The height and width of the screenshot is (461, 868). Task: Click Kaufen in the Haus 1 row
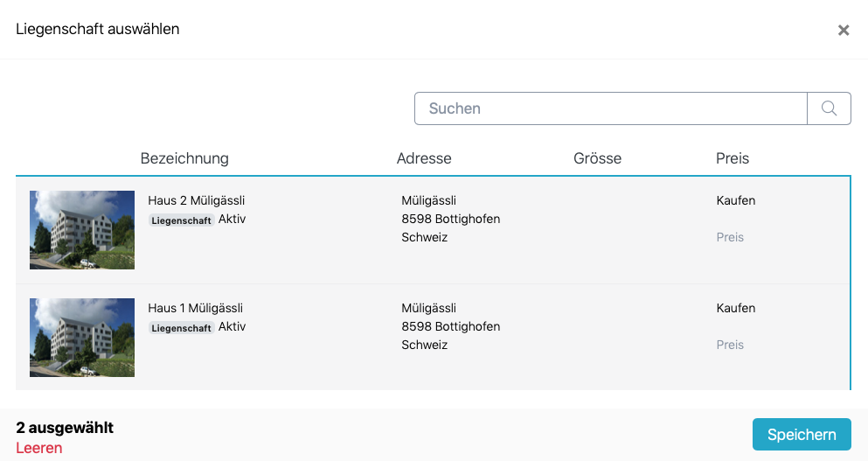[x=735, y=308]
